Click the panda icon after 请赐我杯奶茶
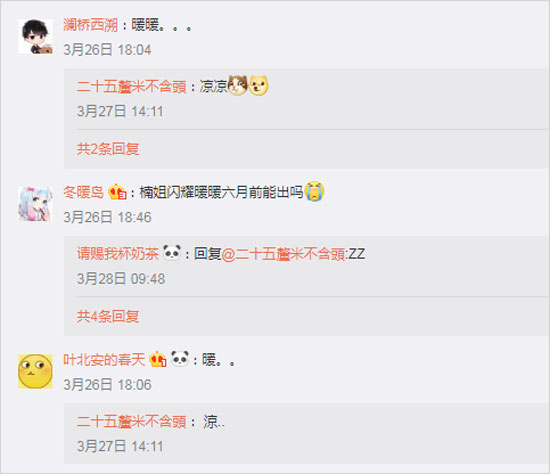 tap(172, 253)
